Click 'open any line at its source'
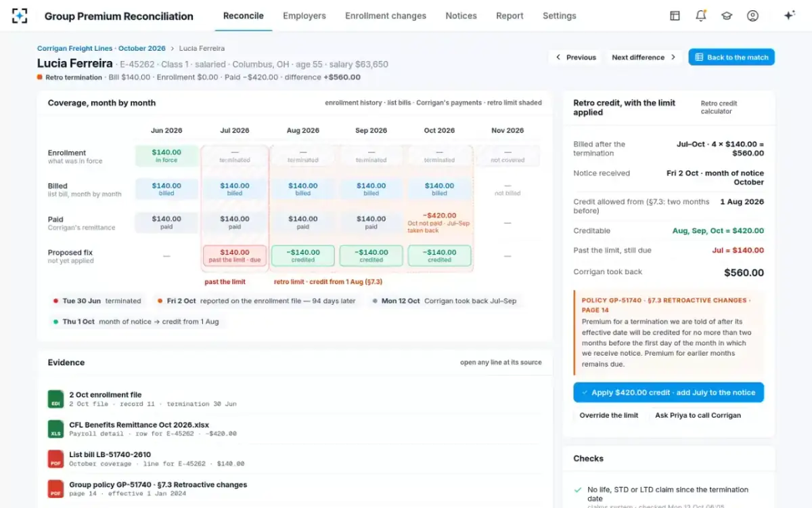812x508 pixels. point(501,362)
